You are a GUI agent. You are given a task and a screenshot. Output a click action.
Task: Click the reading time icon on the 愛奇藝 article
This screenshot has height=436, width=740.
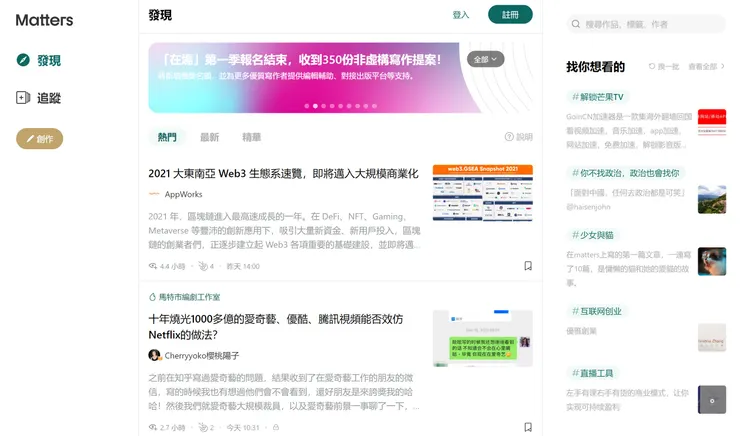[x=153, y=428]
